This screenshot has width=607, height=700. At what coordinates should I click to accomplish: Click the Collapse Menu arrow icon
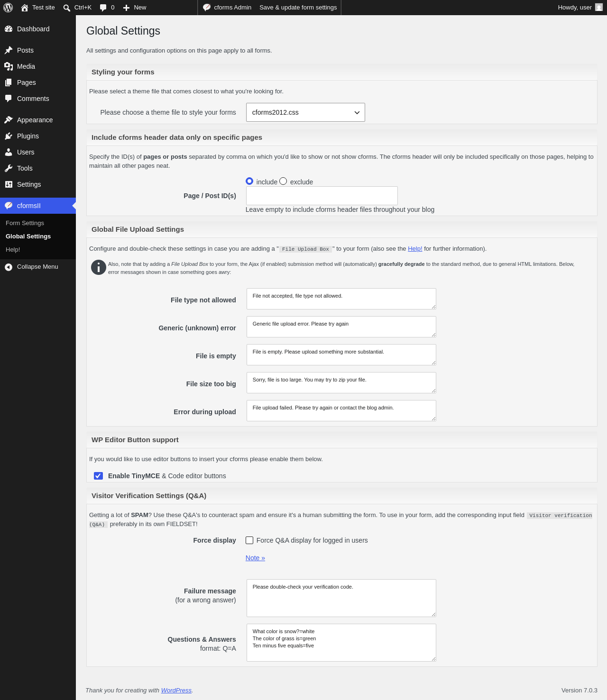click(x=9, y=267)
